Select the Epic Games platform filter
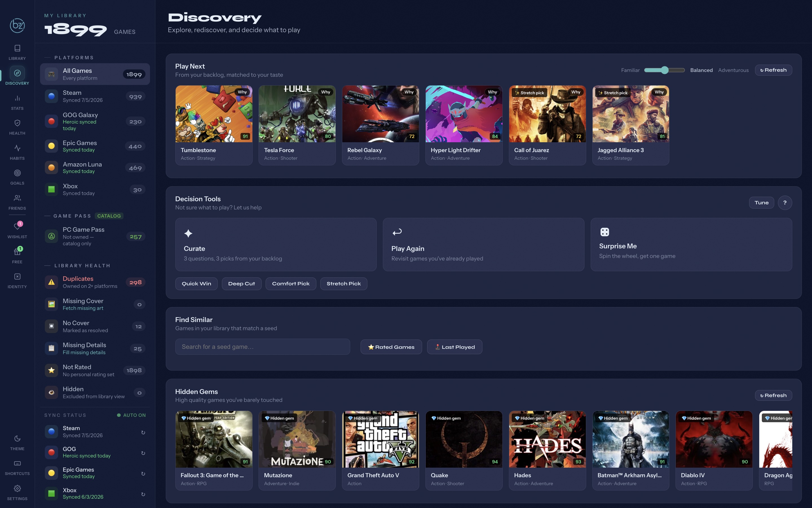Image resolution: width=812 pixels, height=508 pixels. click(95, 146)
